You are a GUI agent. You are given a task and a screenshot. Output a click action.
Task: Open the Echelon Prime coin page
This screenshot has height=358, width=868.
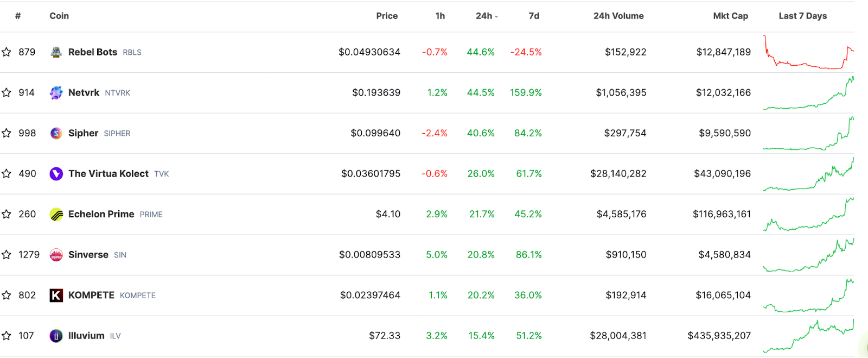pos(101,214)
